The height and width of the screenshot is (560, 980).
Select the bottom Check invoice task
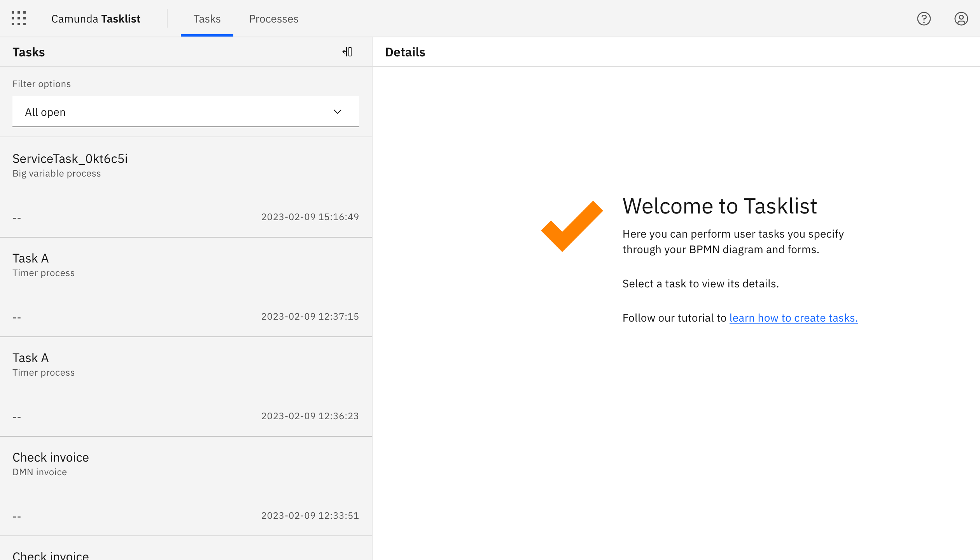click(x=186, y=554)
